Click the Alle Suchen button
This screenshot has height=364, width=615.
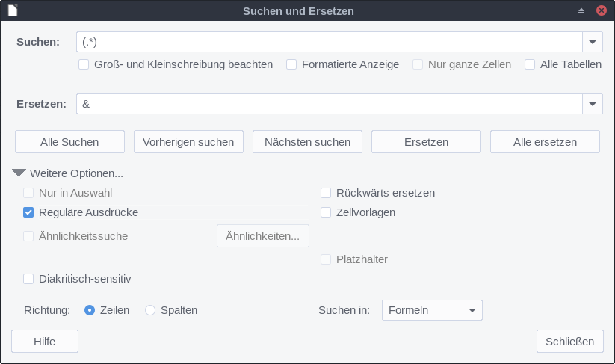pyautogui.click(x=69, y=141)
